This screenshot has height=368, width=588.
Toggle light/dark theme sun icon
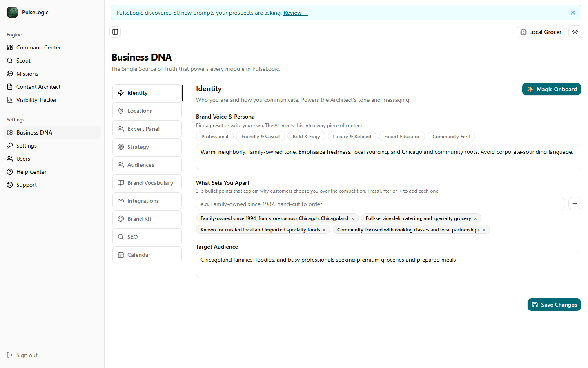click(x=575, y=32)
